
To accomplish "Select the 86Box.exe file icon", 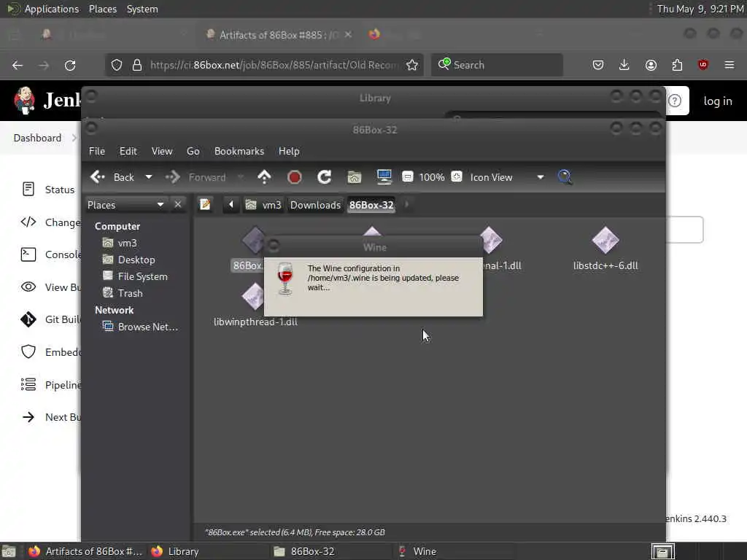I will tap(253, 240).
